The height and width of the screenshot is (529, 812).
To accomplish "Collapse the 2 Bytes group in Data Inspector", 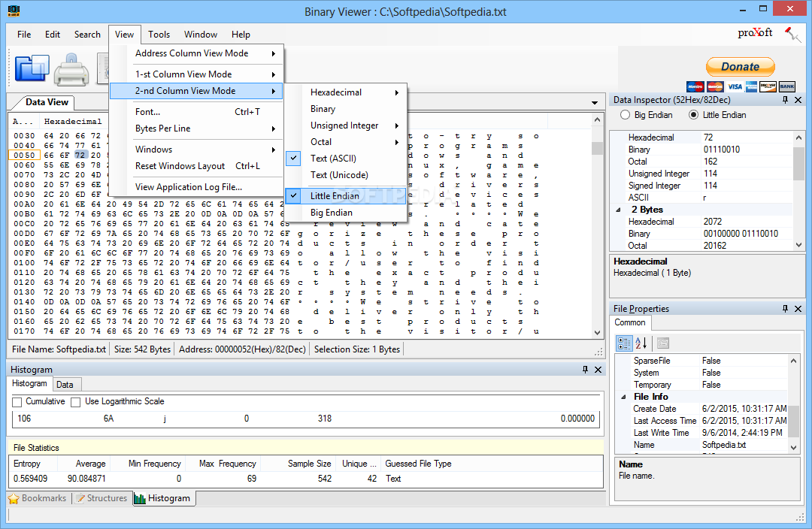I will pyautogui.click(x=618, y=210).
